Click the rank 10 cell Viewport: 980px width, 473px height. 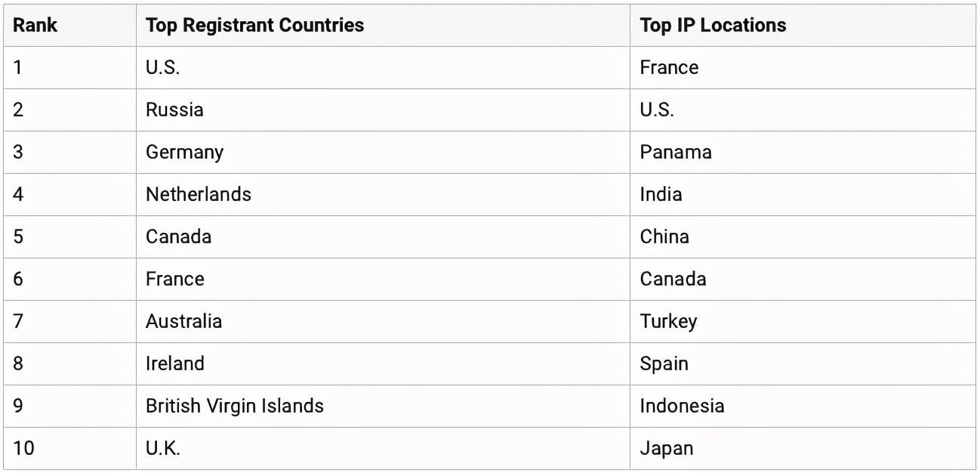pos(23,448)
